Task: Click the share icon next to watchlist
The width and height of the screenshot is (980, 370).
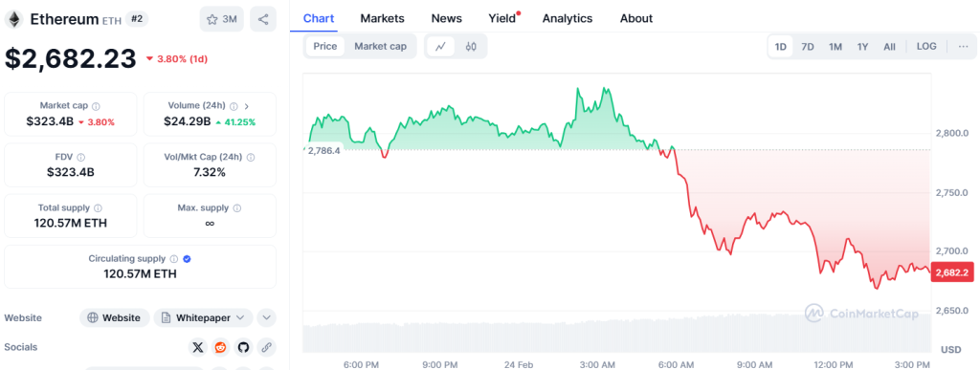Action: tap(263, 19)
